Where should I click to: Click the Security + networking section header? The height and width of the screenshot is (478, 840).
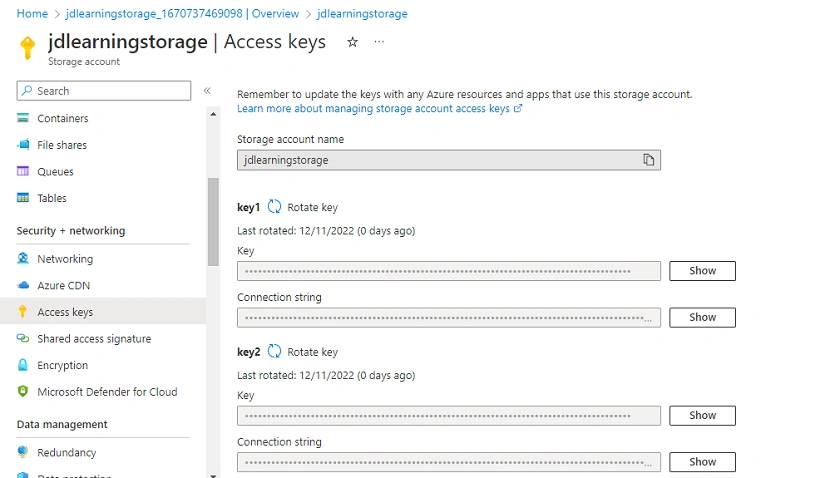pos(71,230)
